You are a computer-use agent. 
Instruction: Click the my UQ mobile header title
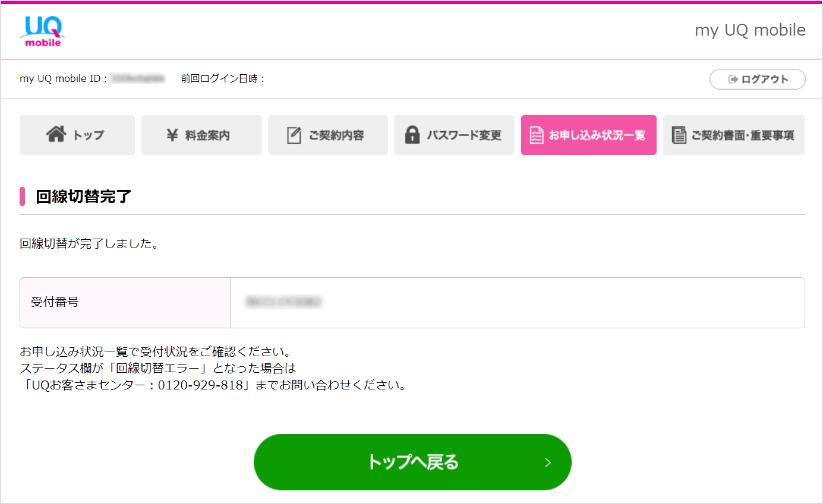click(x=750, y=30)
